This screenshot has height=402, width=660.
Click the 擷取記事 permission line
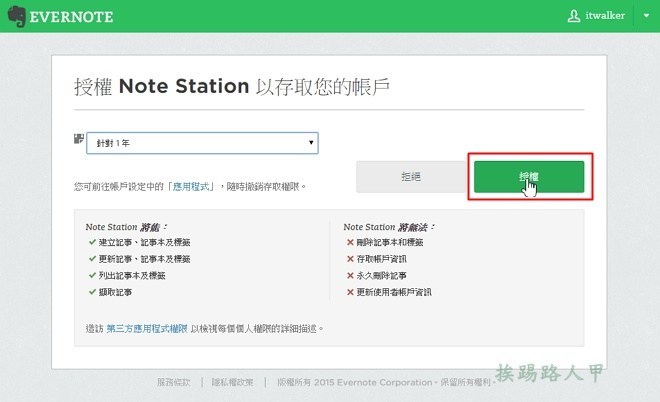pyautogui.click(x=115, y=292)
